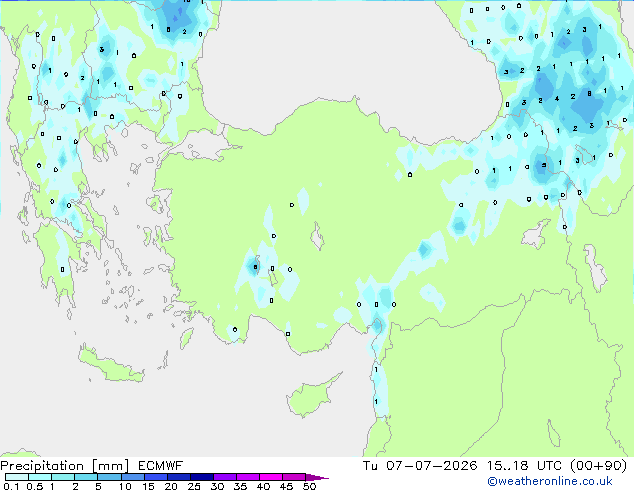Click the "50" legend scale label

point(309,486)
